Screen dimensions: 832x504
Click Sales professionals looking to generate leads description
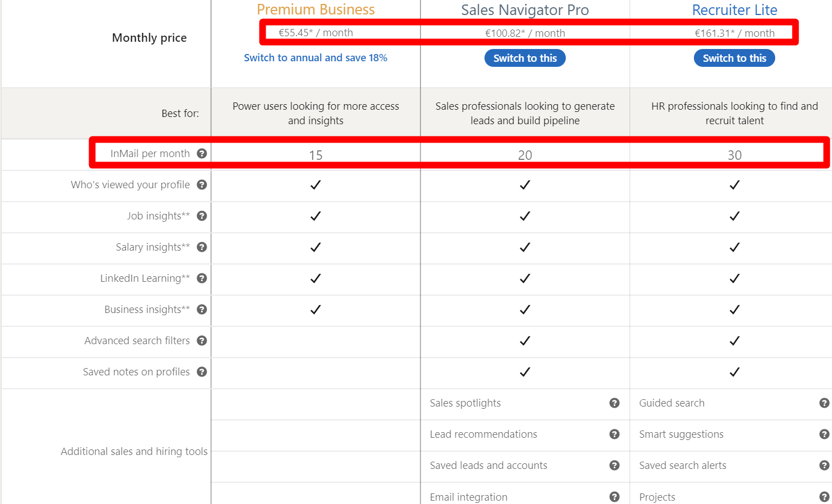coord(525,113)
